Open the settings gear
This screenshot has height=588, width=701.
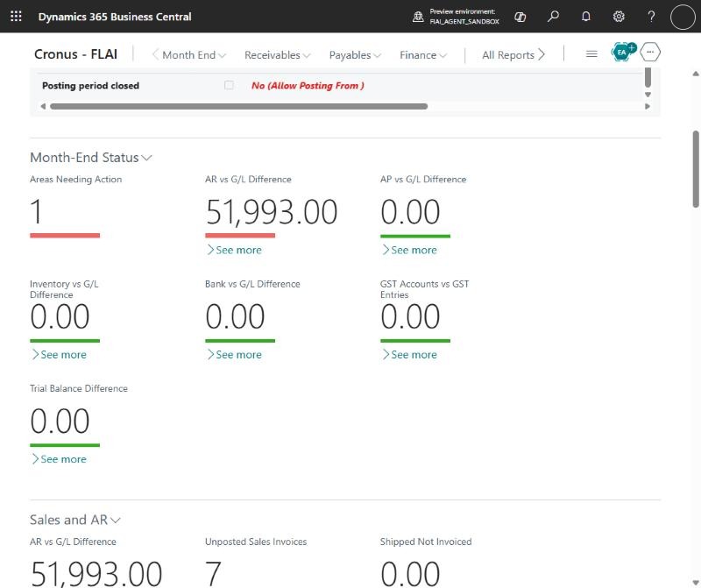pyautogui.click(x=619, y=17)
